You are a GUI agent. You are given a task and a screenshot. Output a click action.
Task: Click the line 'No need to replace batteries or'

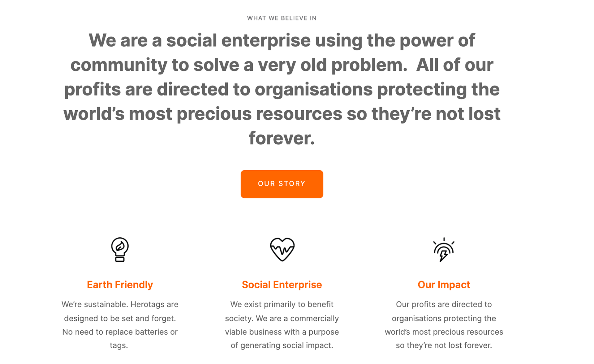coord(120,332)
